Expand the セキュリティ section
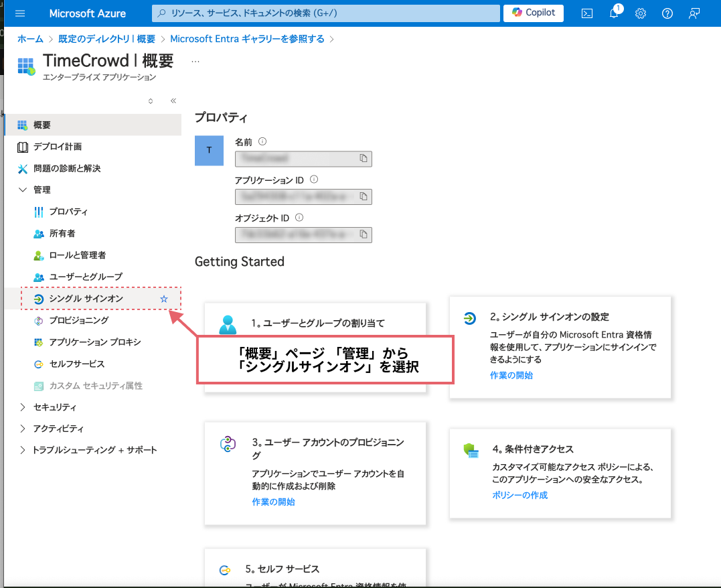721x588 pixels. point(23,407)
